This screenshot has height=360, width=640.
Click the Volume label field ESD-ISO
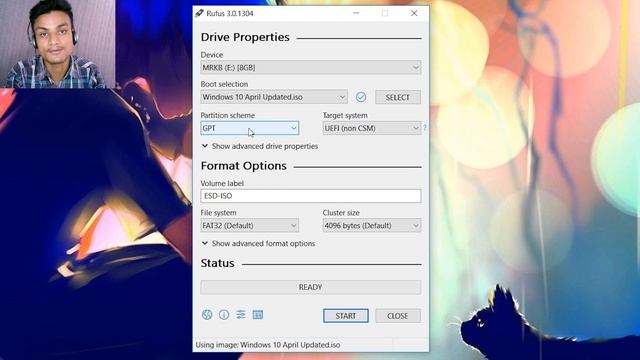[x=311, y=196]
